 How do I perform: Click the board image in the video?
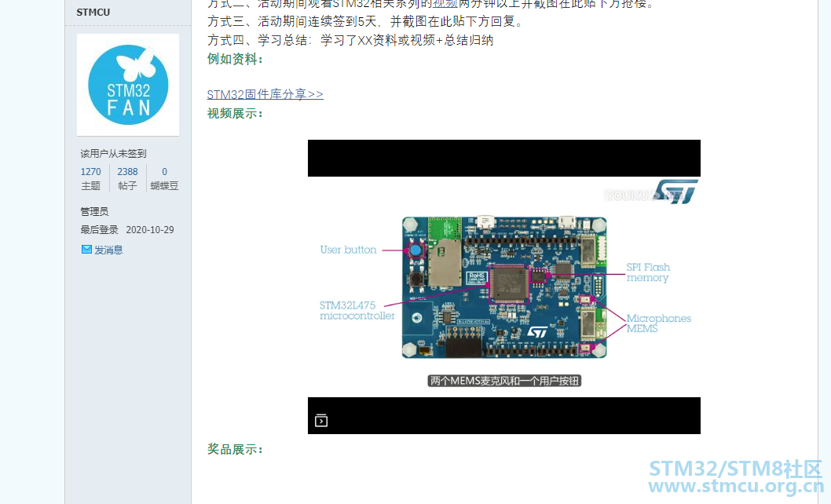(x=504, y=287)
